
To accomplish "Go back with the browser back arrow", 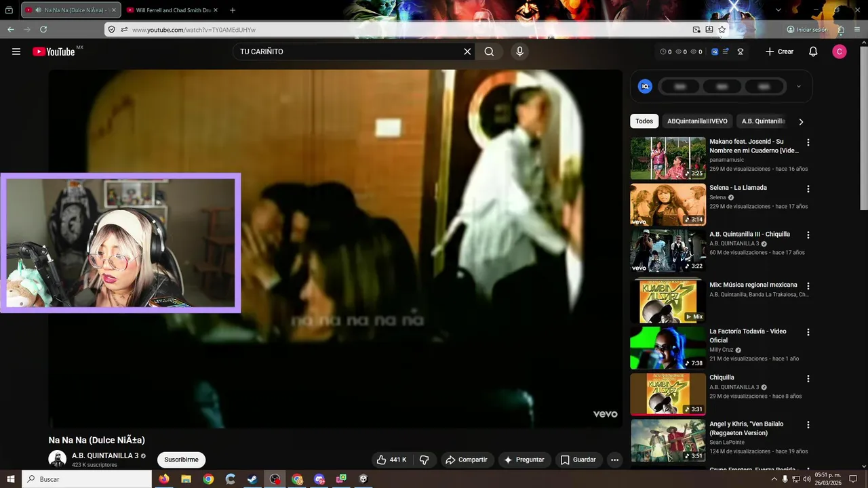I will click(11, 29).
